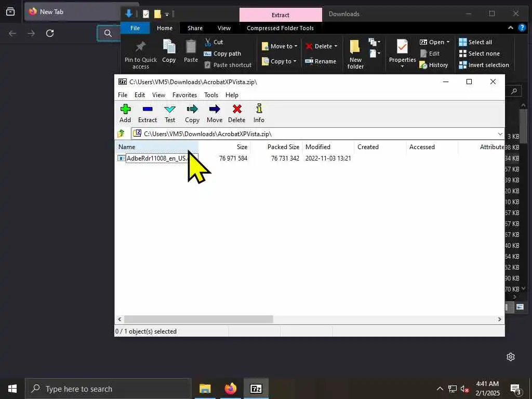
Task: Go up one folder level in 7-Zip
Action: 121,134
